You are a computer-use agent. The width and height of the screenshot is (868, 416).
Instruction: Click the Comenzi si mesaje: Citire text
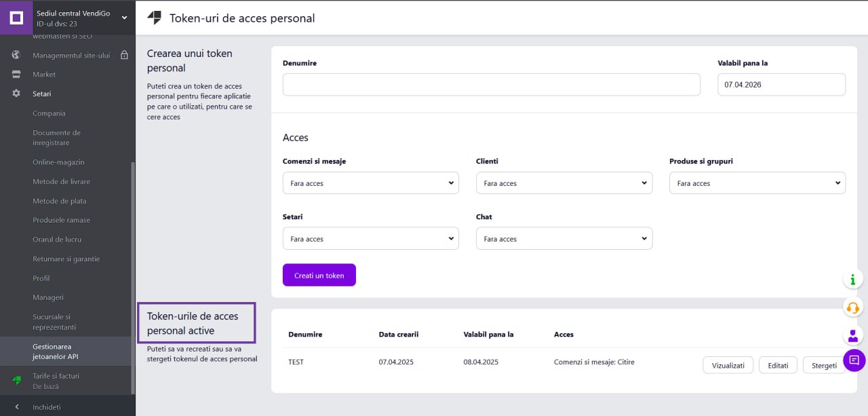click(594, 362)
